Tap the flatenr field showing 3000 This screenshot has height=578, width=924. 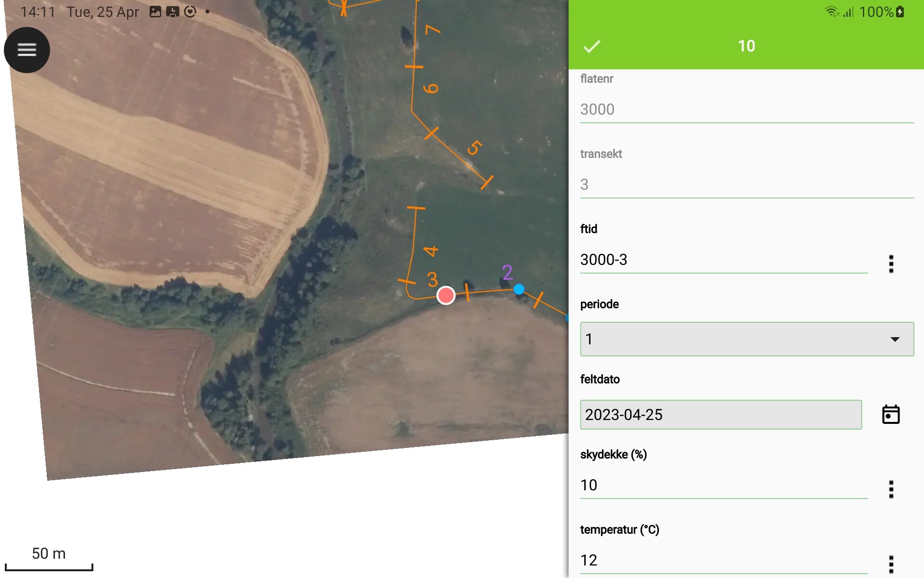click(x=747, y=110)
